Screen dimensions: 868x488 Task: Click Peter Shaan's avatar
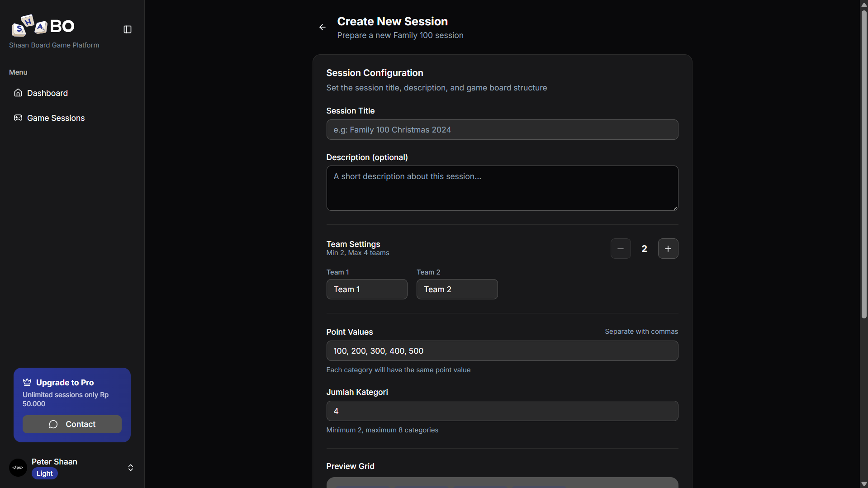tap(18, 467)
